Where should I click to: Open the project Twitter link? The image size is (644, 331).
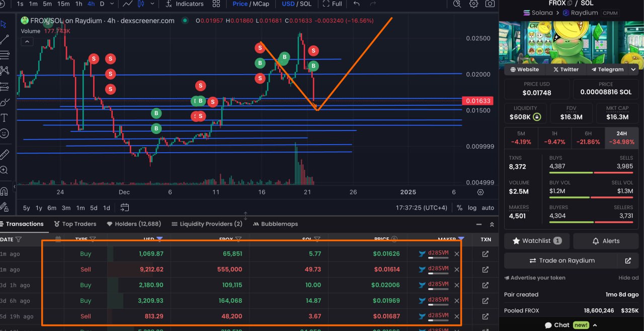coord(566,70)
